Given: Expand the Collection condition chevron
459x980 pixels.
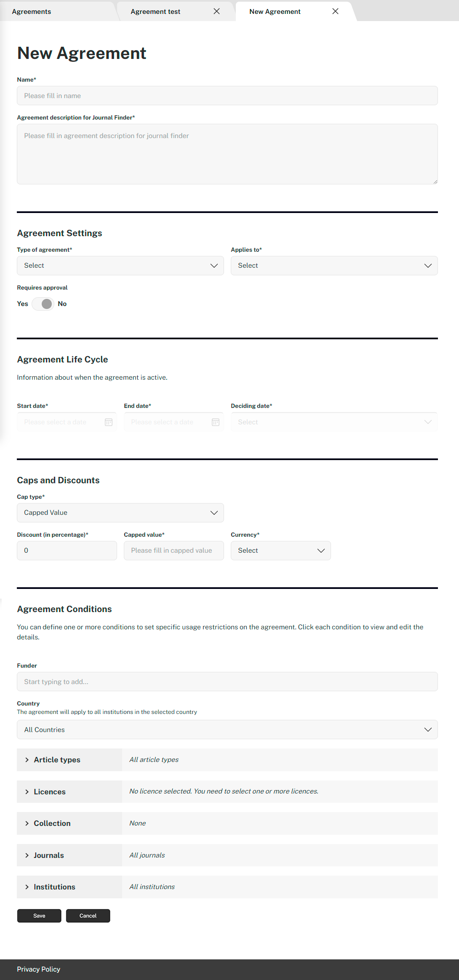Looking at the screenshot, I should click(27, 823).
